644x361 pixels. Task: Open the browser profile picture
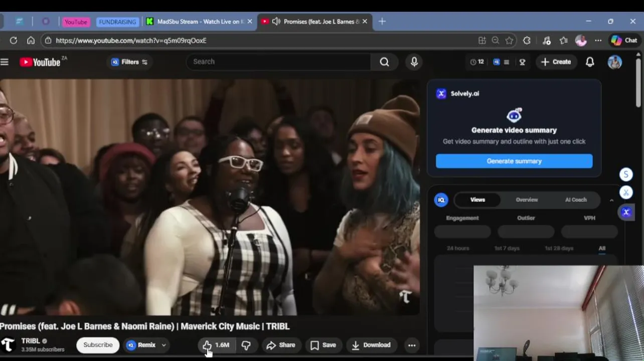pos(581,41)
